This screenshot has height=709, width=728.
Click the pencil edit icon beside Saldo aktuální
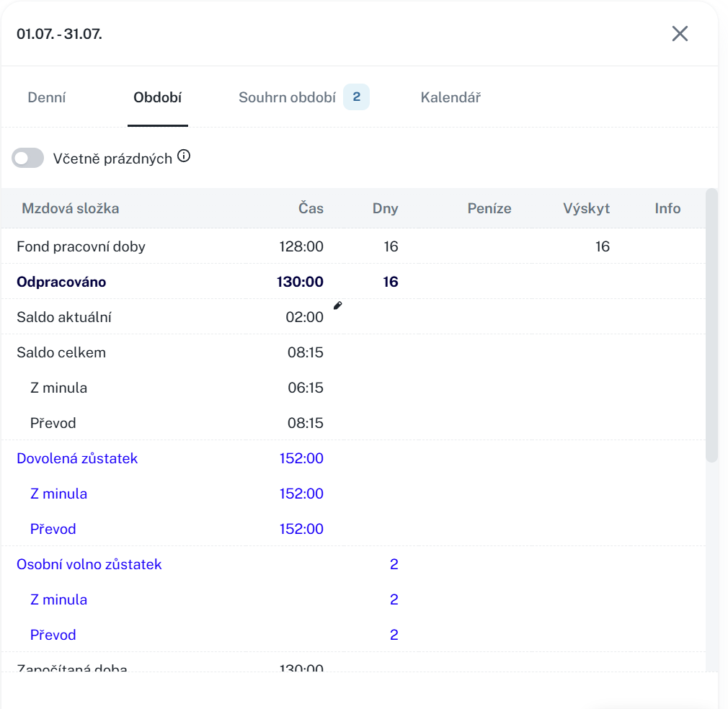(337, 306)
